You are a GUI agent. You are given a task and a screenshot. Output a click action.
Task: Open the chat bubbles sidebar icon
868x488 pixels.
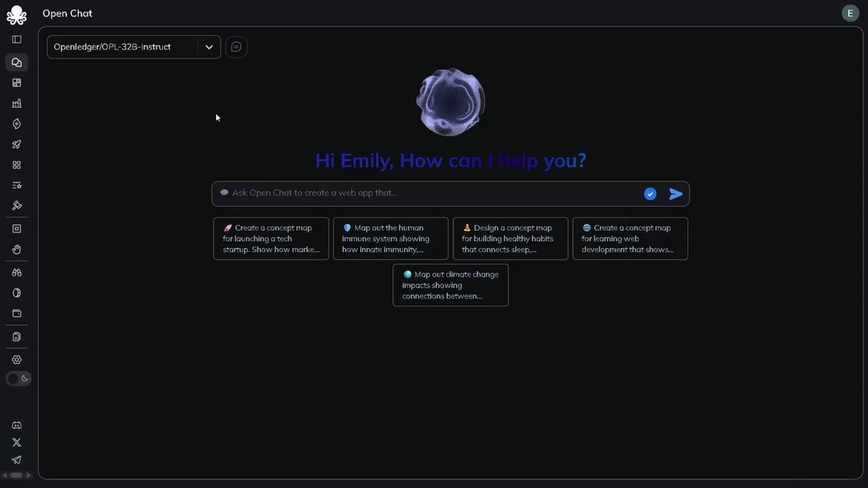(17, 63)
